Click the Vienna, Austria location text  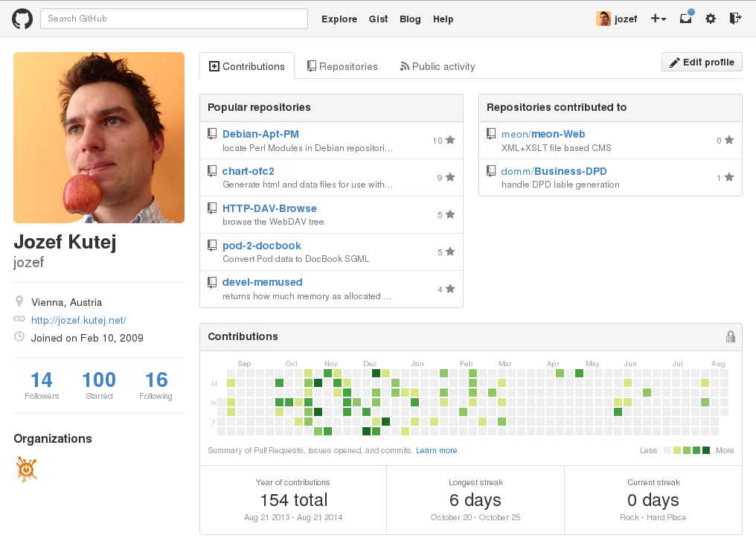[66, 302]
